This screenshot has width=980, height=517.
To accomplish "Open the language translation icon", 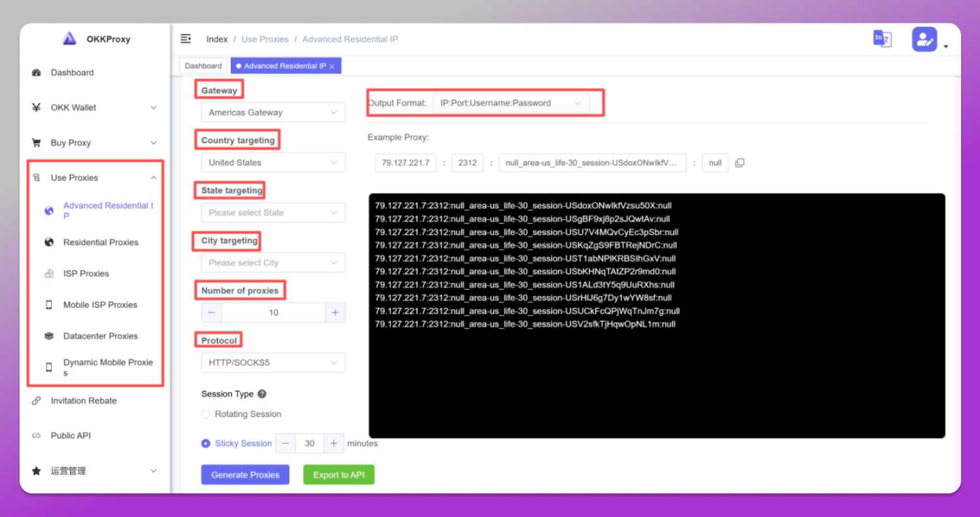I will (883, 39).
